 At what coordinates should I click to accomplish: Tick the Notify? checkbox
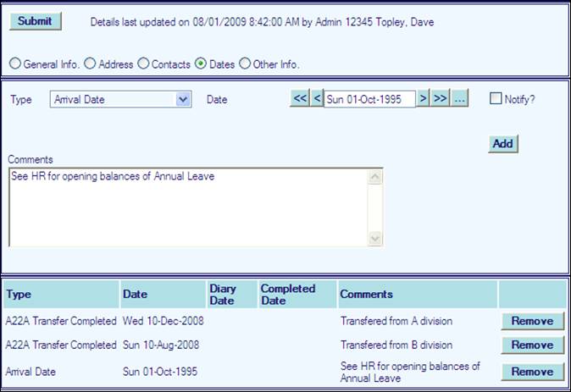point(496,99)
